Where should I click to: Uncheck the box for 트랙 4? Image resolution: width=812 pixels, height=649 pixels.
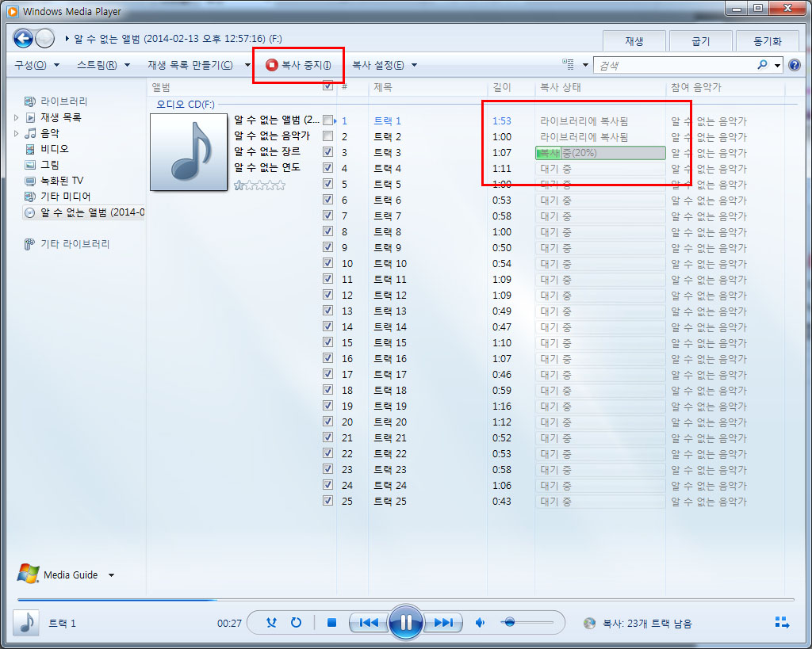[327, 168]
